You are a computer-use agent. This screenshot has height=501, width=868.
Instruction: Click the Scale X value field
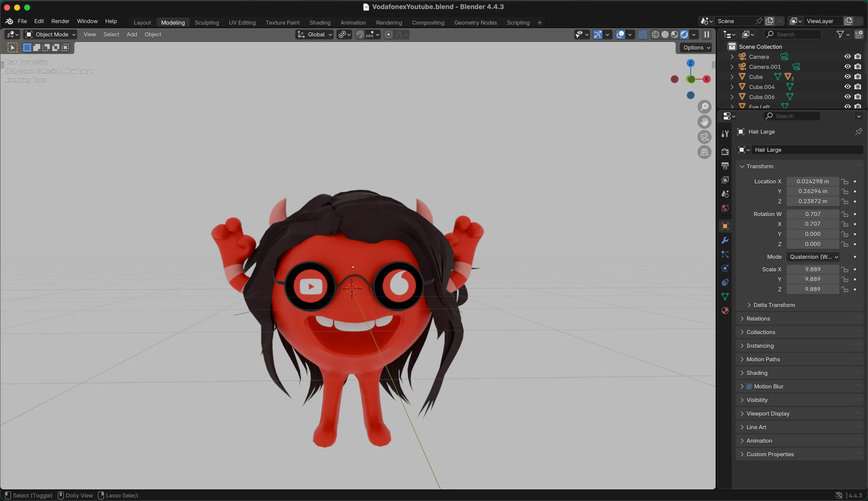[x=813, y=269]
